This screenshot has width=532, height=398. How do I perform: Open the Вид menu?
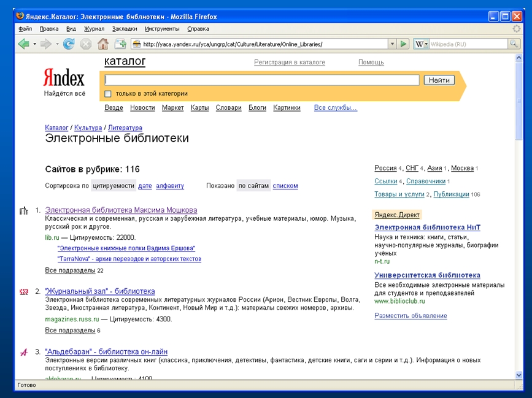71,29
